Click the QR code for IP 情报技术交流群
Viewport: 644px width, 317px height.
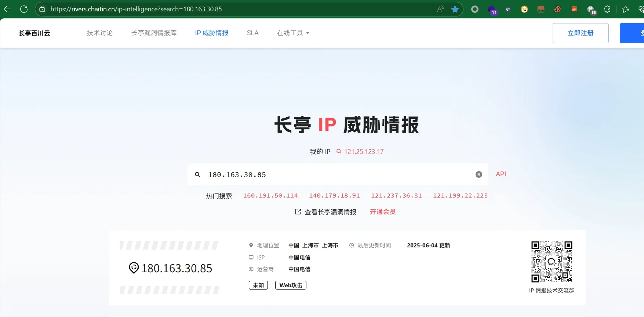pos(552,262)
